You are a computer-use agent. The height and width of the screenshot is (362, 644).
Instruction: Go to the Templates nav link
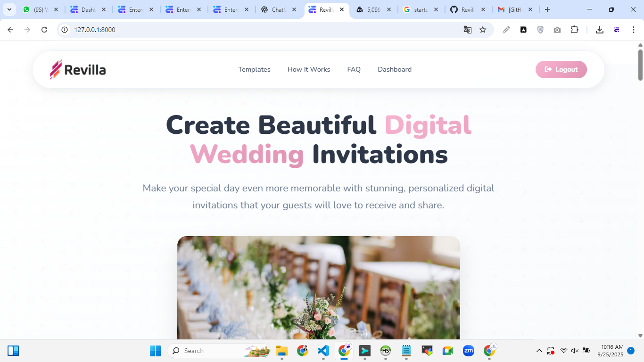[254, 69]
